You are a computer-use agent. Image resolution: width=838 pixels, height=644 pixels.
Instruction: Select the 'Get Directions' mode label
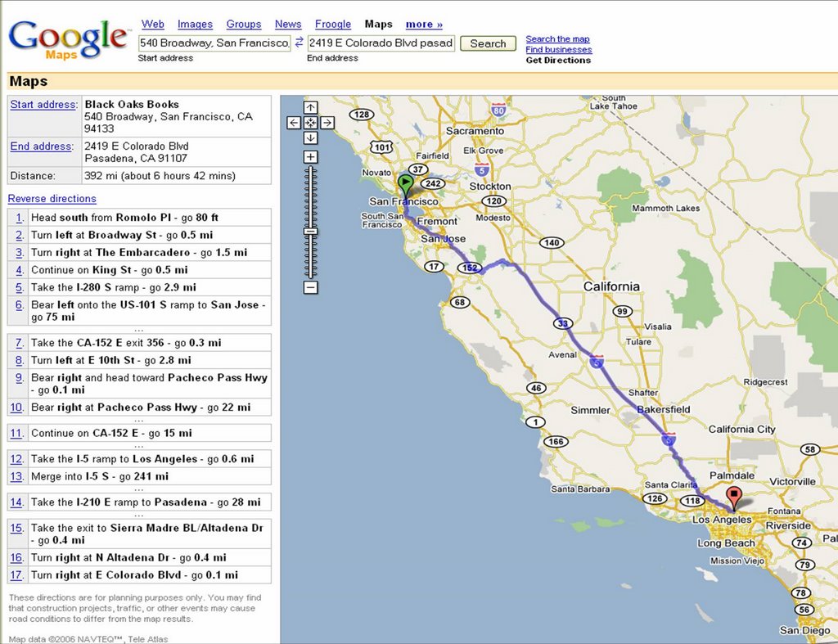pyautogui.click(x=558, y=61)
